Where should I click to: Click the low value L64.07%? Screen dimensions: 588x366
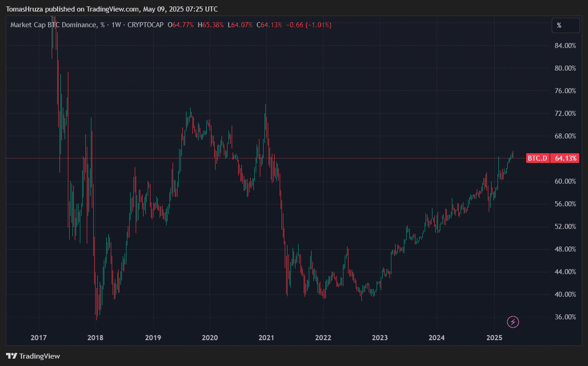[241, 25]
